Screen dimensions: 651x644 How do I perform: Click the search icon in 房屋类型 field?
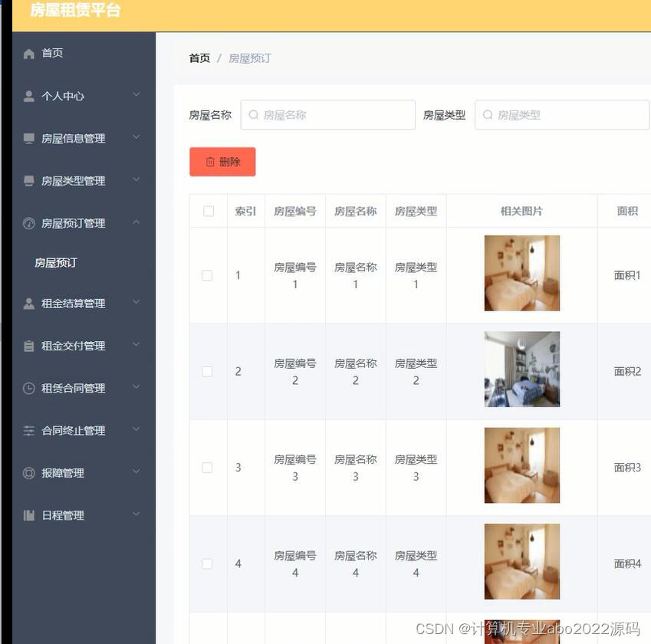pos(488,114)
